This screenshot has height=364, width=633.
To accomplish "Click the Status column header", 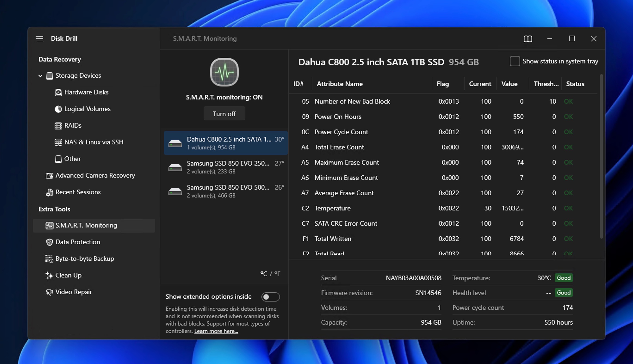I will point(575,84).
